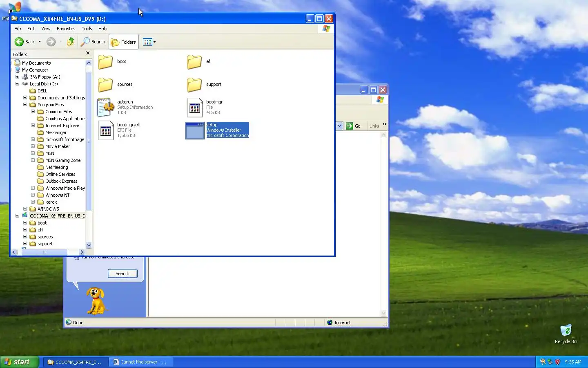This screenshot has height=368, width=588.
Task: Click folder tree horizontal scrollbar right arrow
Action: (x=82, y=252)
